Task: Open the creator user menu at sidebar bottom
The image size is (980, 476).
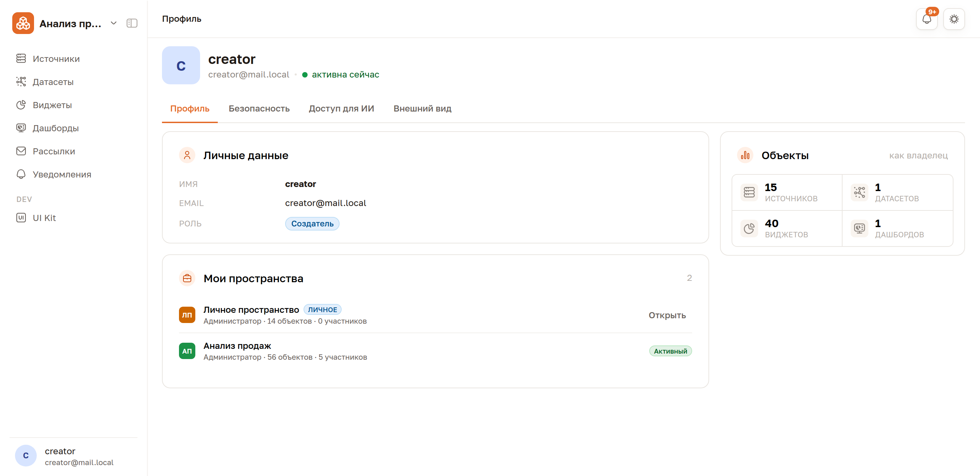Action: click(x=73, y=456)
